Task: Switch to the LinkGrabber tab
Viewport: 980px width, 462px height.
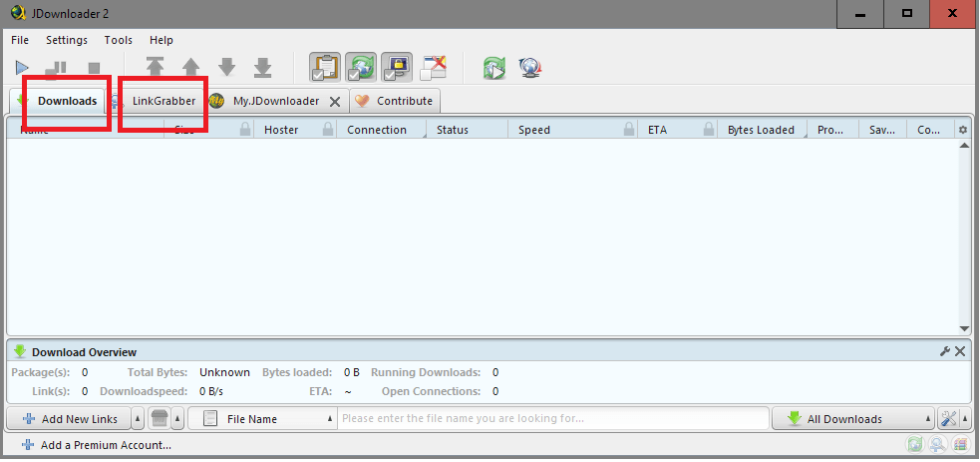Action: pos(157,101)
